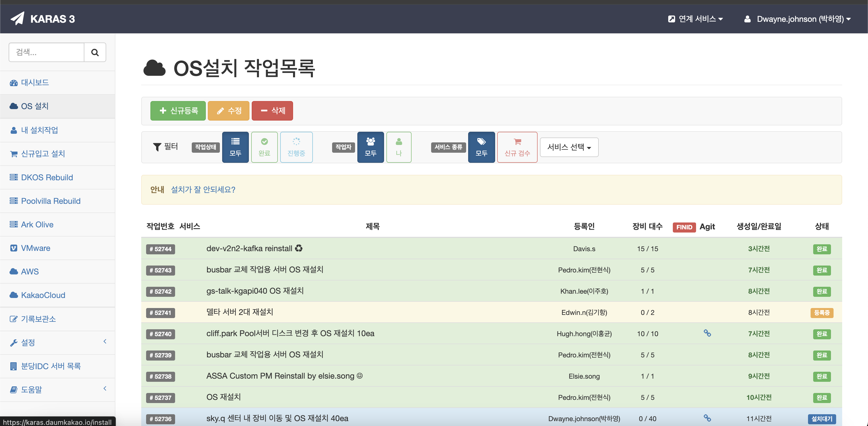Click the 등록중 status badge for job 52741

pyautogui.click(x=822, y=313)
